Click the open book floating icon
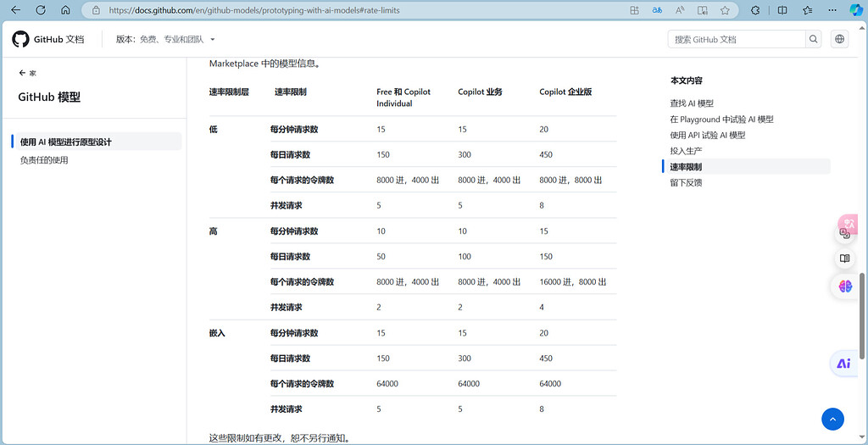The height and width of the screenshot is (445, 868). click(845, 259)
